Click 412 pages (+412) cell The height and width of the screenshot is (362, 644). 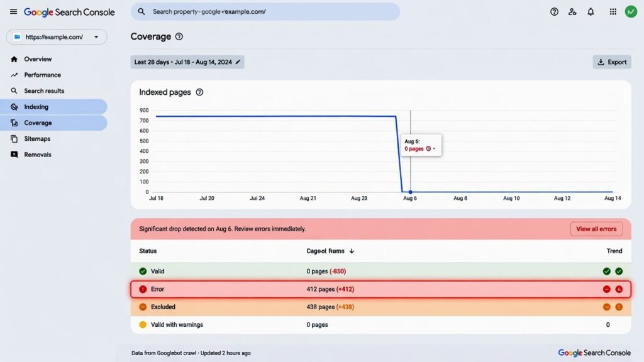(330, 289)
